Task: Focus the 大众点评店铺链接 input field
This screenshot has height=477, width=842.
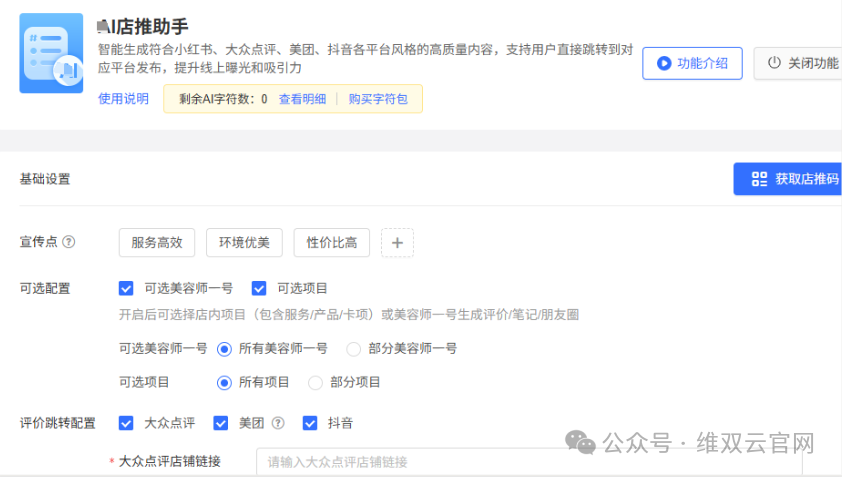Action: 529,461
